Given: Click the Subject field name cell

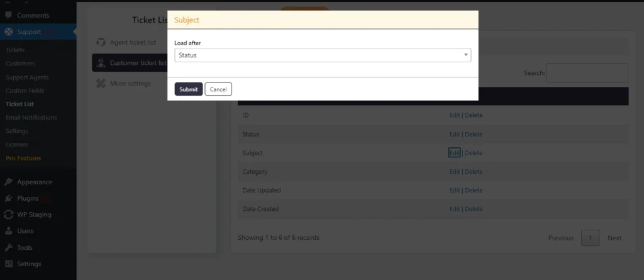Looking at the screenshot, I should 253,153.
